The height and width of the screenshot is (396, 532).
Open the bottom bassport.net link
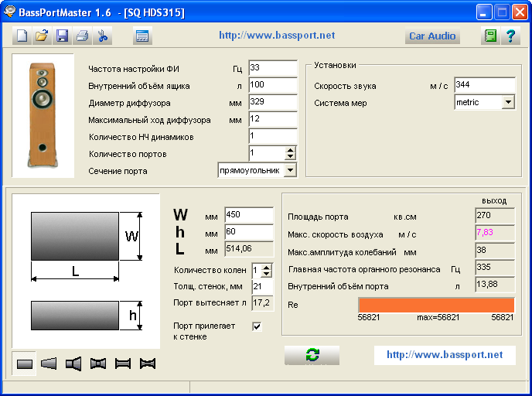tap(445, 354)
